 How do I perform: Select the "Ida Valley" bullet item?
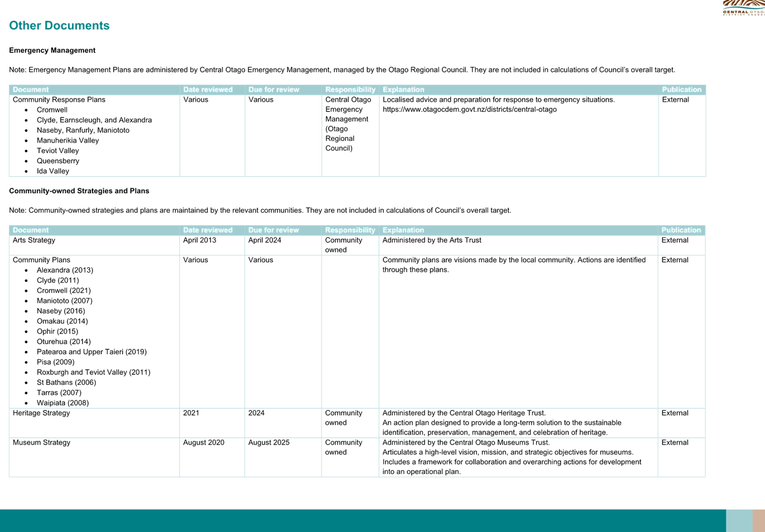tap(53, 171)
